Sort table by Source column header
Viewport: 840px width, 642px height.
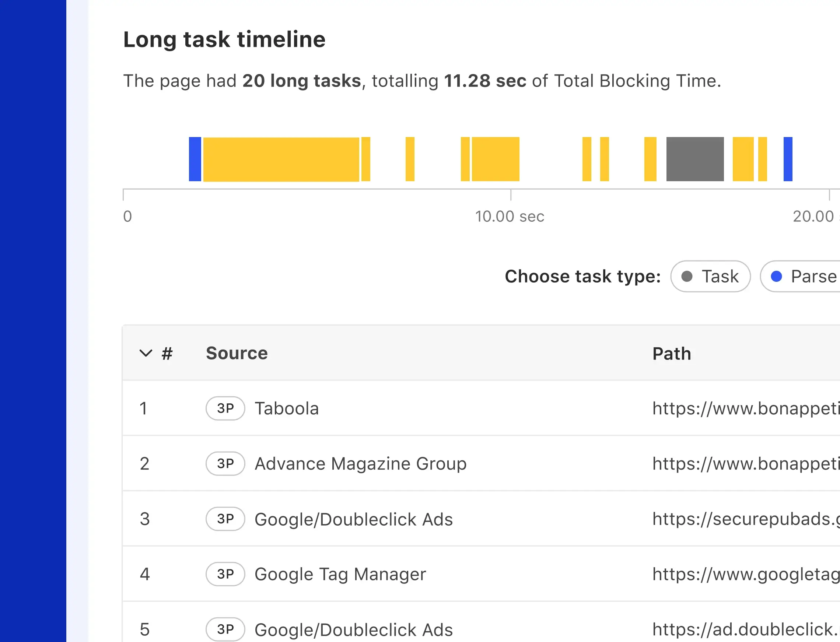pyautogui.click(x=237, y=353)
